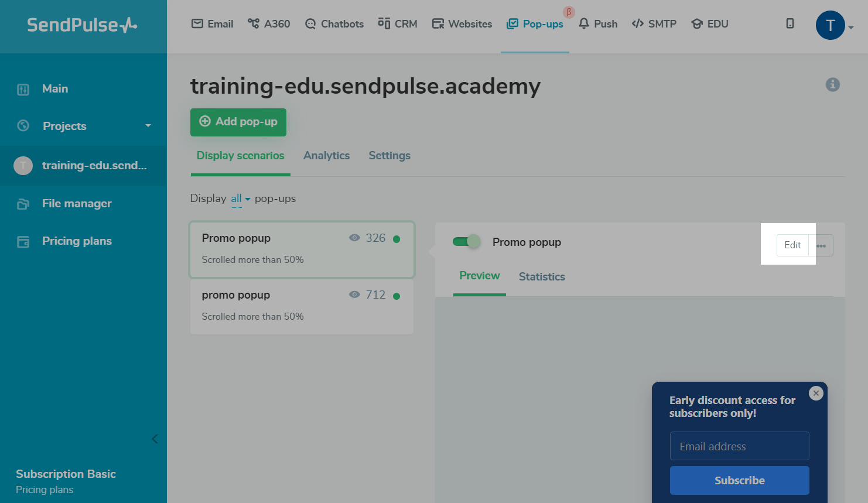Image resolution: width=868 pixels, height=503 pixels.
Task: Open the Statistics tab for the pop-up
Action: tap(542, 277)
